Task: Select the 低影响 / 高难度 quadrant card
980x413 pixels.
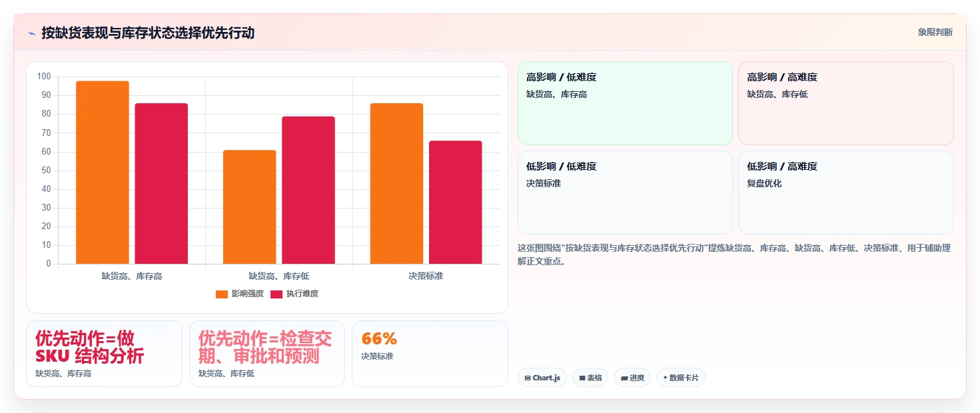Action: click(x=846, y=193)
